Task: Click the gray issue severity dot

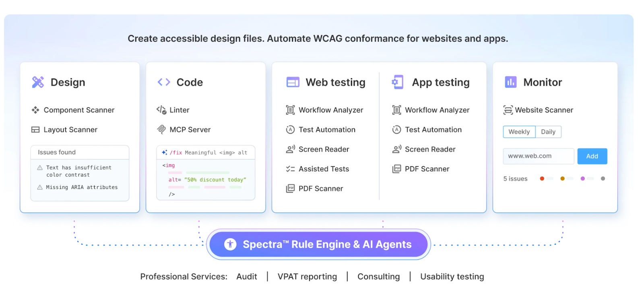Action: (x=603, y=178)
